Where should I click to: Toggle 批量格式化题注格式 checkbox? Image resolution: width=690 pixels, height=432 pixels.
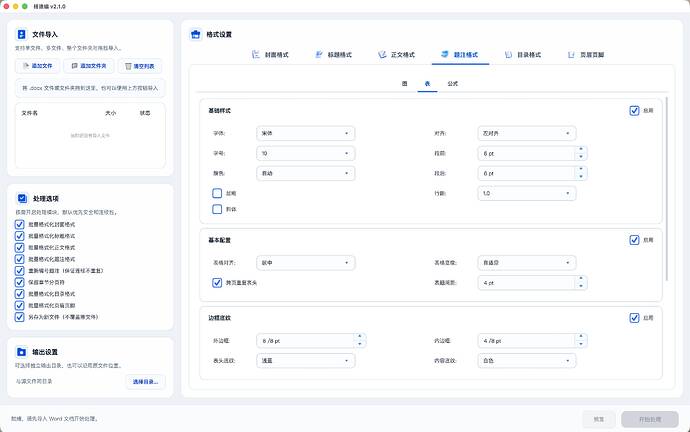point(19,259)
